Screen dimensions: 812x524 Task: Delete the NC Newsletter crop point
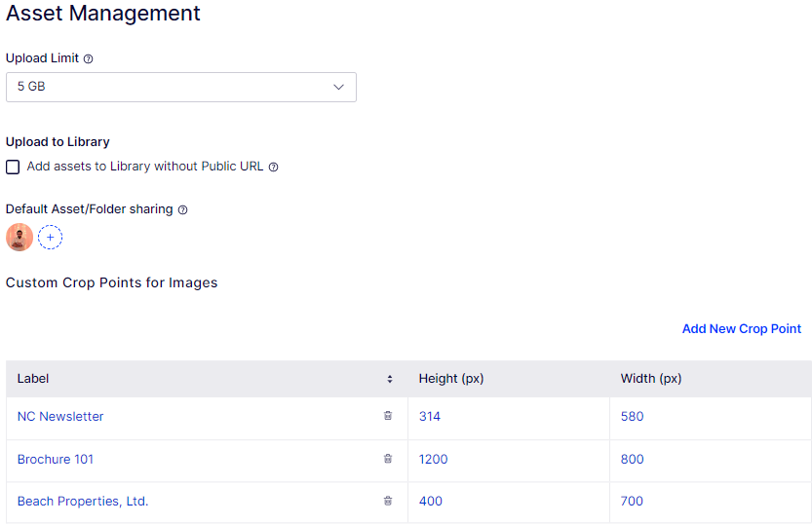pyautogui.click(x=388, y=415)
